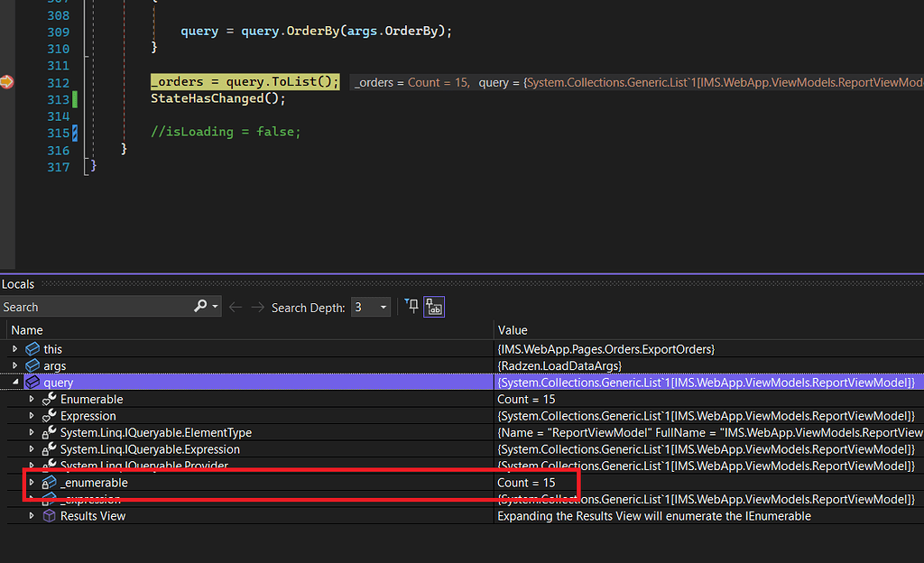This screenshot has height=563, width=924.
Task: Select the yellow execution arrow in the margin
Action: point(6,81)
